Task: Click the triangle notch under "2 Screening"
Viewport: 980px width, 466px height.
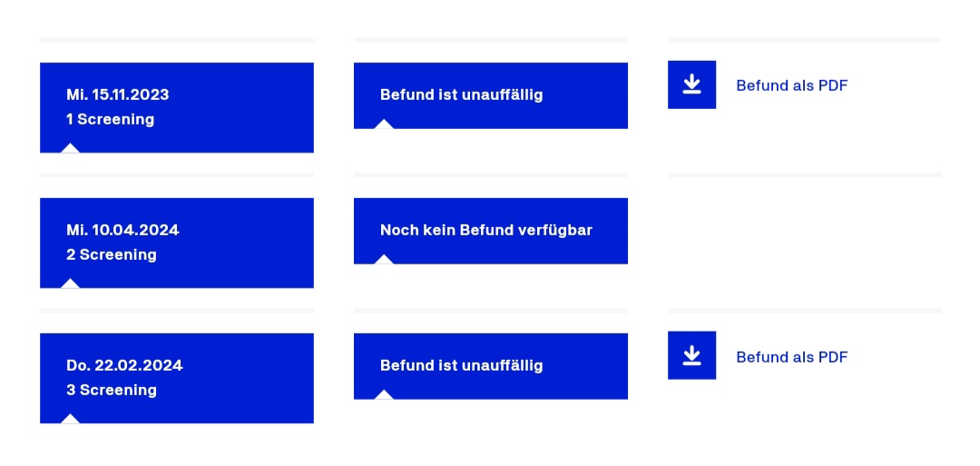Action: tap(70, 283)
